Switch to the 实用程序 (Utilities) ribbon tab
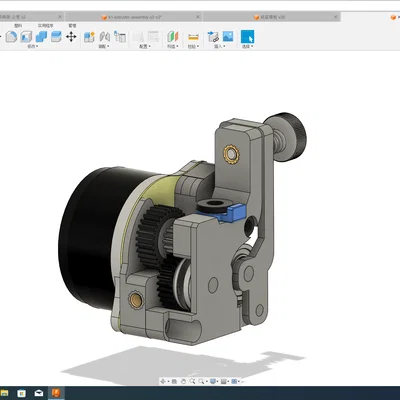The width and height of the screenshot is (400, 400). click(x=45, y=26)
